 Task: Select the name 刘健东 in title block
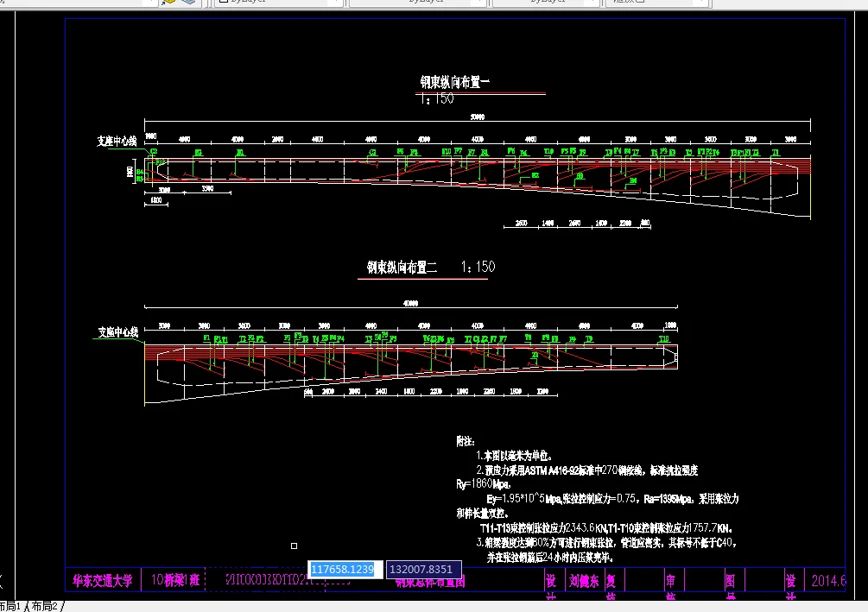pyautogui.click(x=584, y=580)
